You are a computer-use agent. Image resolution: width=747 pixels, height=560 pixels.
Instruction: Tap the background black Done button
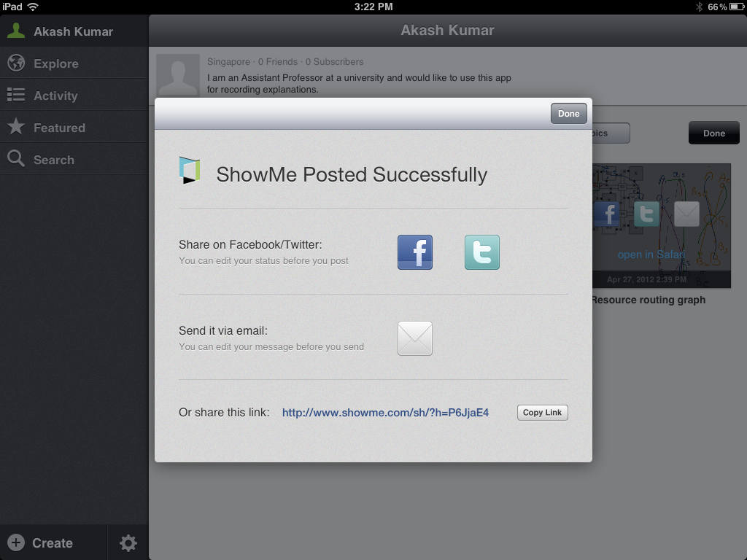coord(714,133)
